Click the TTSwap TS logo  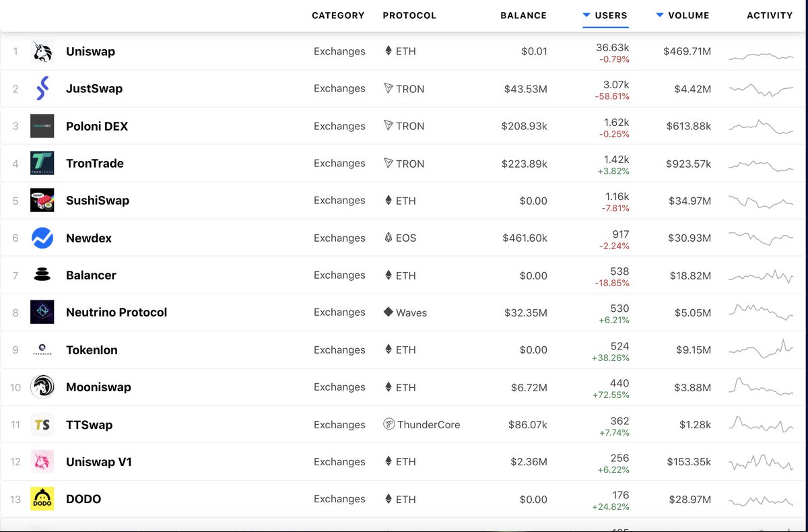point(42,424)
